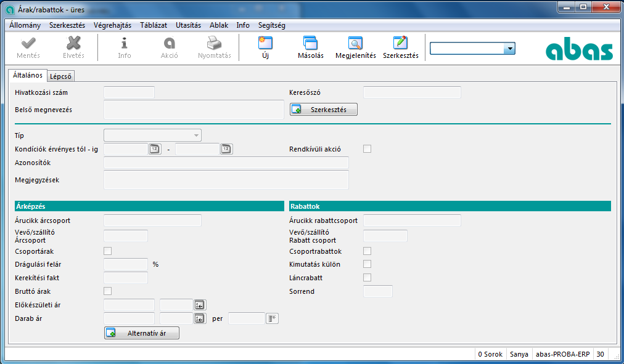This screenshot has width=624, height=364.
Task: Click the Másolás copy icon
Action: (x=310, y=43)
